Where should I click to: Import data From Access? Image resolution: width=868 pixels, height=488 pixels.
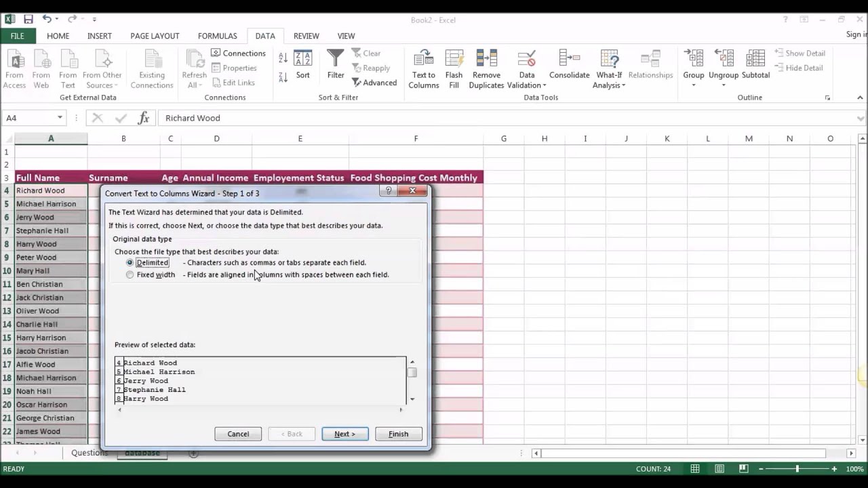click(x=14, y=69)
